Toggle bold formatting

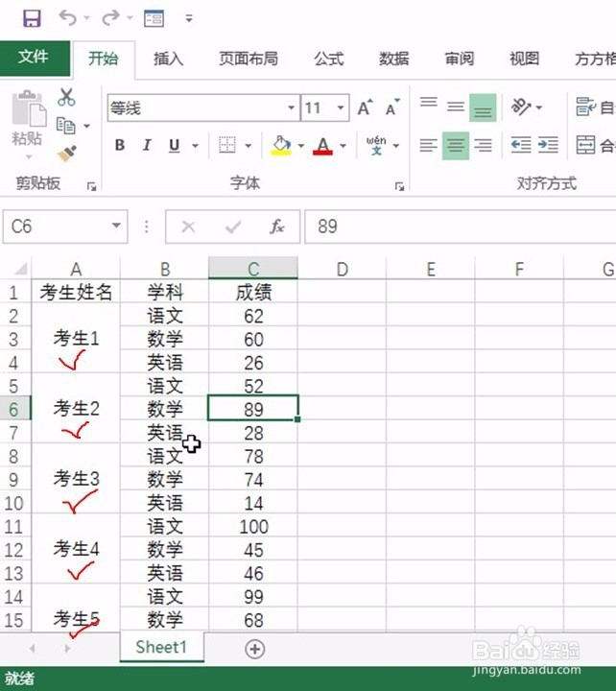click(x=119, y=145)
